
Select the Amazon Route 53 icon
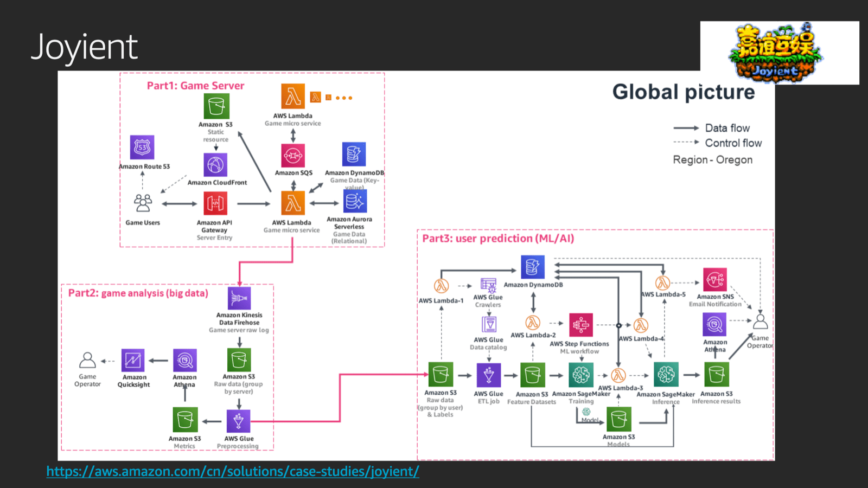142,147
